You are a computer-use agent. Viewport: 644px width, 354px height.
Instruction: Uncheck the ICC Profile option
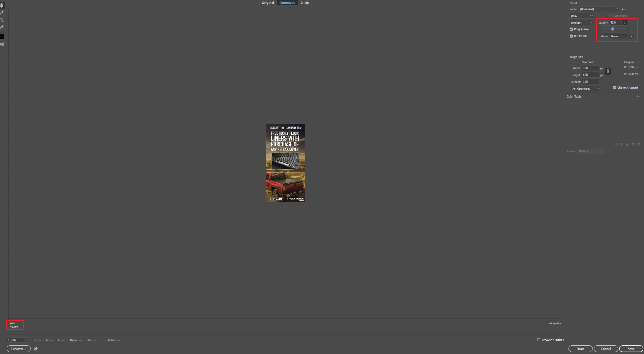click(x=571, y=36)
